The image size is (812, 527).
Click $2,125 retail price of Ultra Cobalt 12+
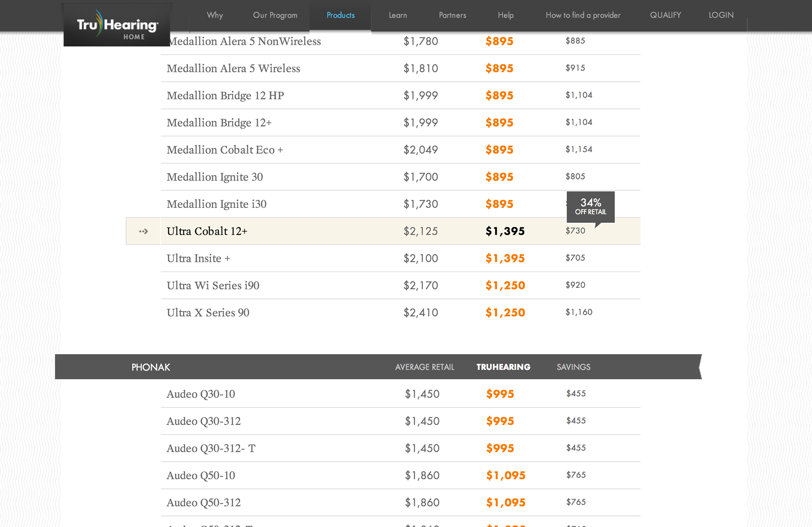pyautogui.click(x=421, y=231)
